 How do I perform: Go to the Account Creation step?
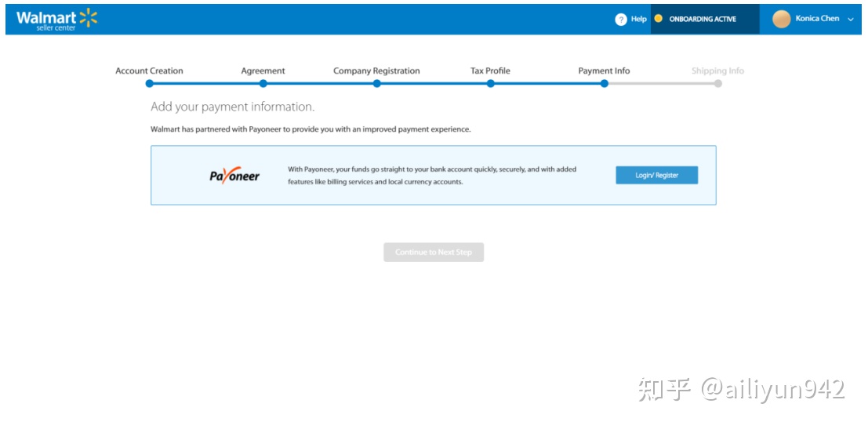(x=149, y=71)
